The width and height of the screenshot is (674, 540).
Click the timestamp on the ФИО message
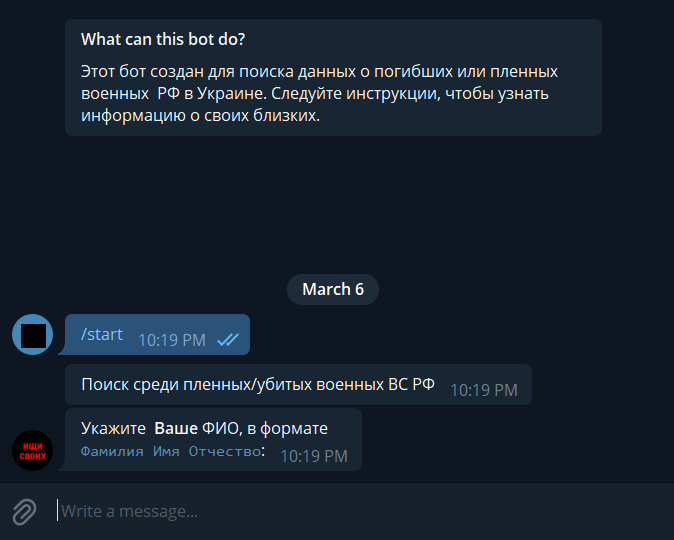[x=314, y=457]
